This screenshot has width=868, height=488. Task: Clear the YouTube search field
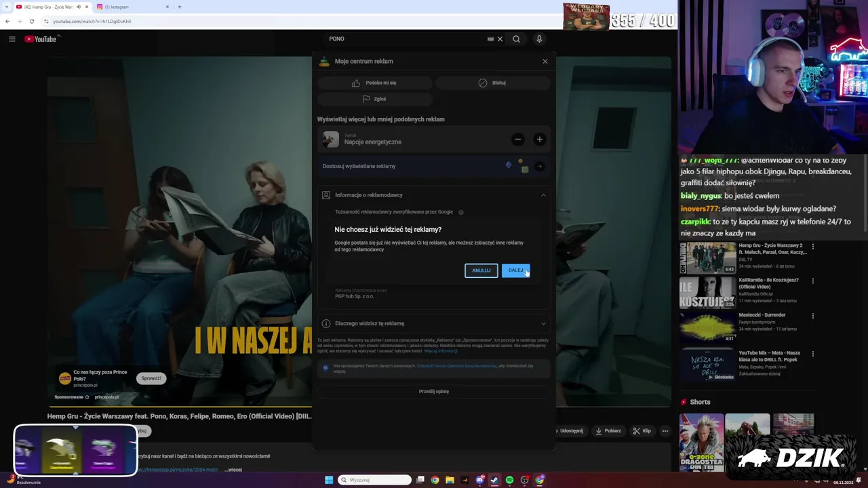tap(500, 39)
